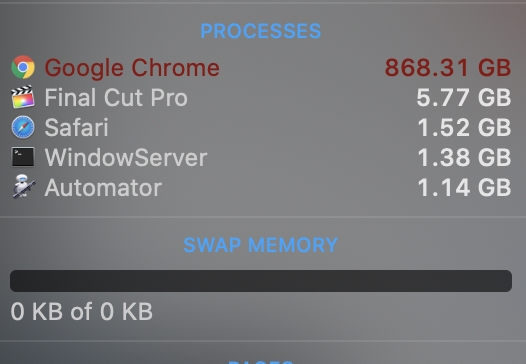Click the Safari compass icon

click(23, 127)
